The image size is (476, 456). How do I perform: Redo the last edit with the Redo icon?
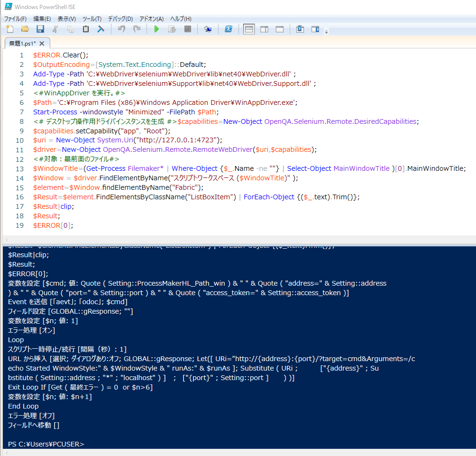coord(137,29)
